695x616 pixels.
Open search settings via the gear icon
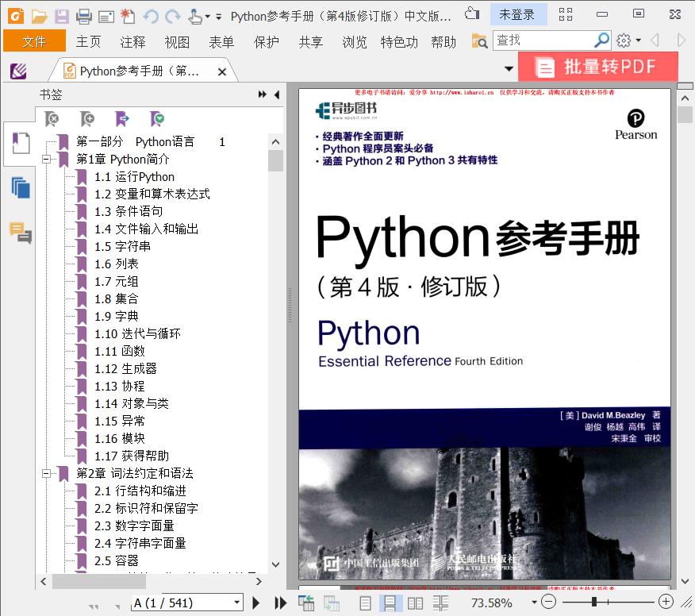[624, 40]
